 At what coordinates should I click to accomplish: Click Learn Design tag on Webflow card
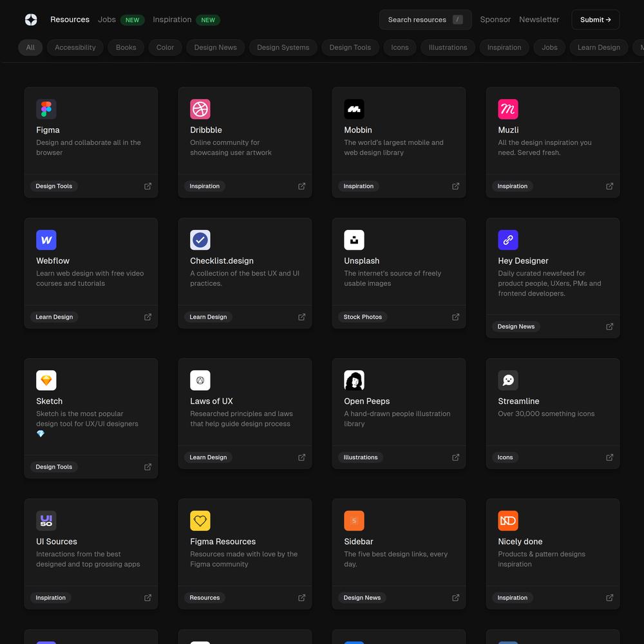[x=54, y=317]
